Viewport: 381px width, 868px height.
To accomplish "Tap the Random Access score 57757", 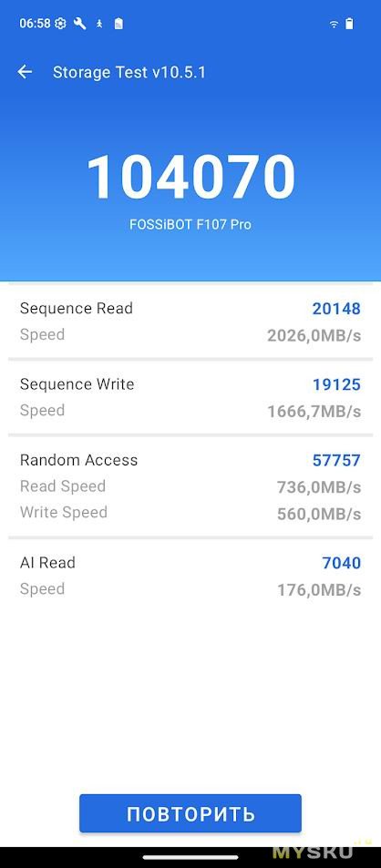I will (x=336, y=461).
